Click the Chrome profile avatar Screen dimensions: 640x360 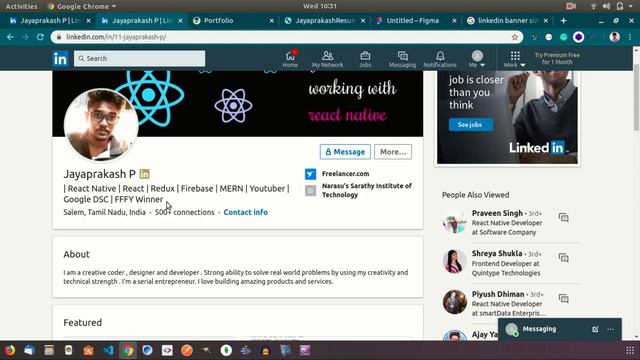[x=615, y=37]
